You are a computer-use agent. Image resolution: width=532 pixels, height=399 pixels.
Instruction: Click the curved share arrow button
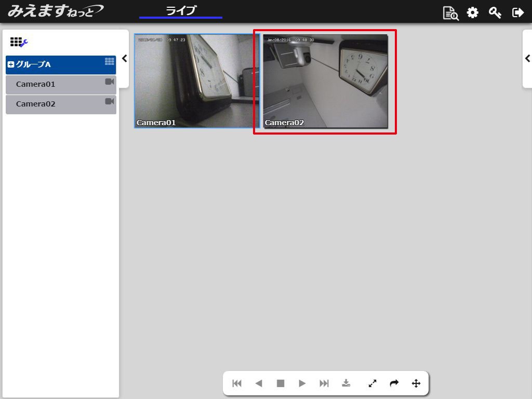[x=394, y=383]
